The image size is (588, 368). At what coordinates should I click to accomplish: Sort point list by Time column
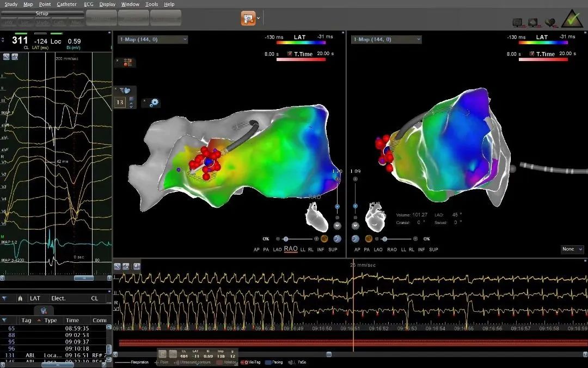tap(72, 321)
